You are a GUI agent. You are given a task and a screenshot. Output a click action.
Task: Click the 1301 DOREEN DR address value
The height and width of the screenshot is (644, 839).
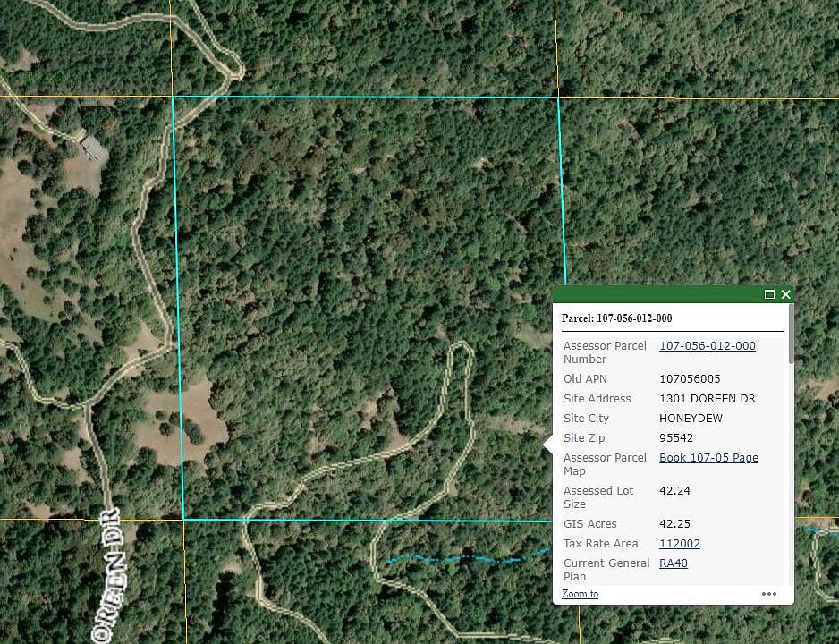707,399
